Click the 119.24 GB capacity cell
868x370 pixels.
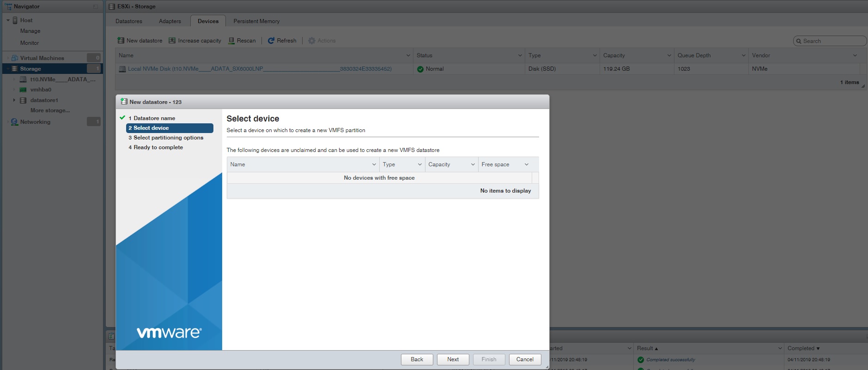click(x=616, y=69)
